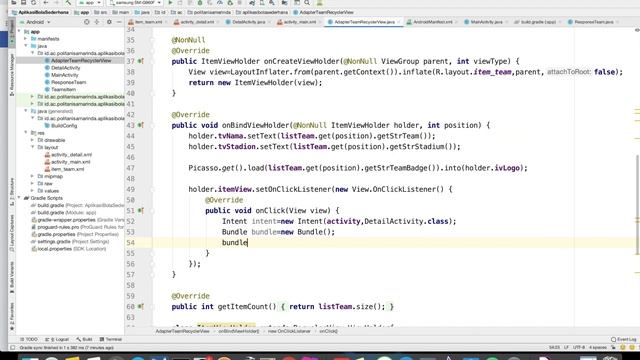Click the Debug app bug icon
The height and width of the screenshot is (360, 640).
pyautogui.click(x=200, y=3)
